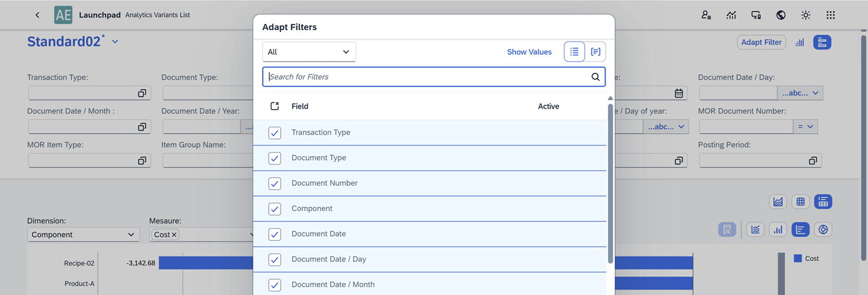The width and height of the screenshot is (868, 295).
Task: Open value help for Posting Period field
Action: click(x=813, y=160)
